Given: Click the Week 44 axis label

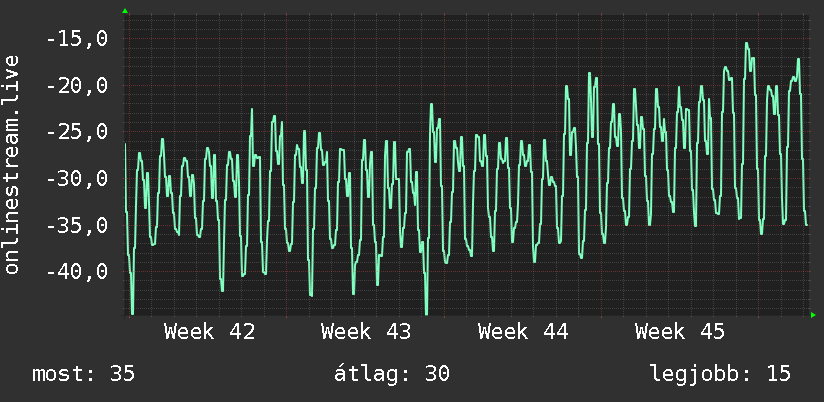Looking at the screenshot, I should (523, 332).
